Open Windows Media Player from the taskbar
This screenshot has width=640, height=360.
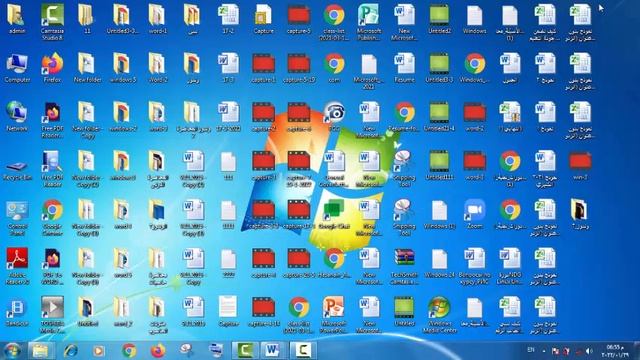click(x=99, y=351)
